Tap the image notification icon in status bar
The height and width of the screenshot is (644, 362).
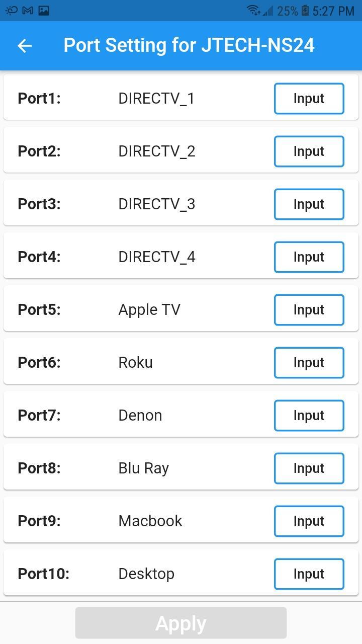[44, 10]
